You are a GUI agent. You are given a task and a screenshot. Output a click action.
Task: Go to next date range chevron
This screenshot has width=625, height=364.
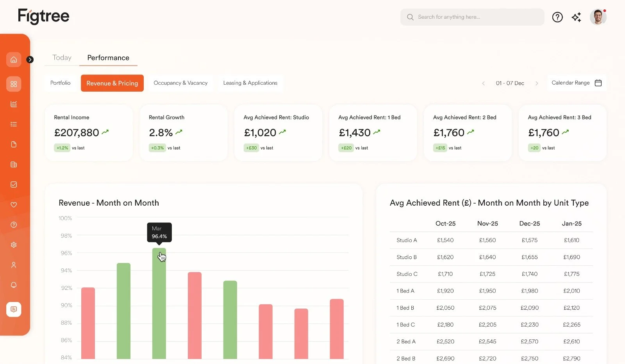pyautogui.click(x=537, y=83)
